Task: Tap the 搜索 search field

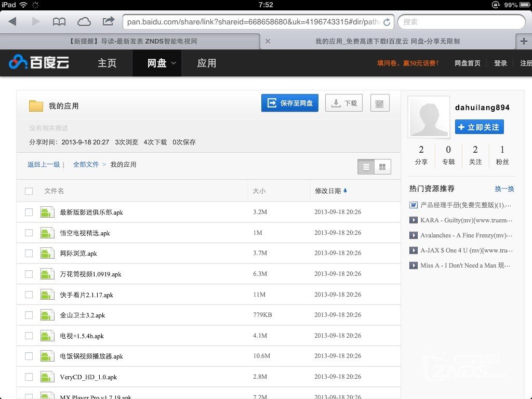Action: coord(461,22)
